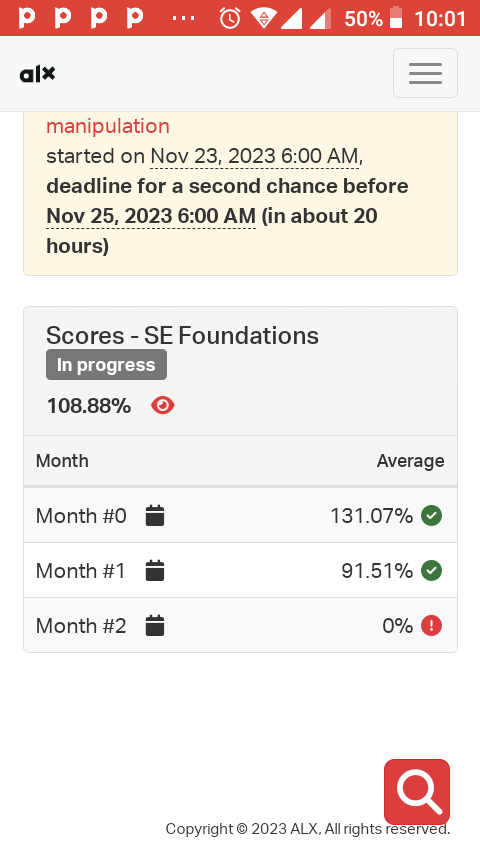Open the red search magnifier button
Viewport: 480px width, 854px height.
click(417, 792)
